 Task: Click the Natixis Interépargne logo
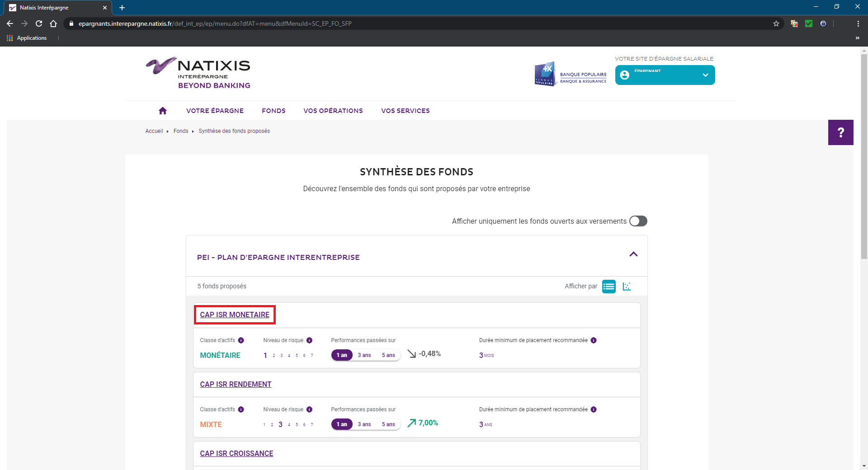(198, 73)
